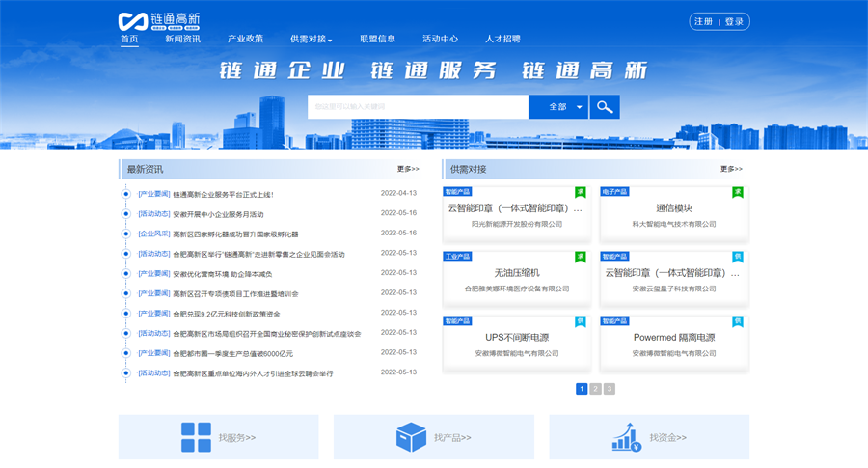The width and height of the screenshot is (868, 468).
Task: Open the 我产品 box icon
Action: (411, 437)
